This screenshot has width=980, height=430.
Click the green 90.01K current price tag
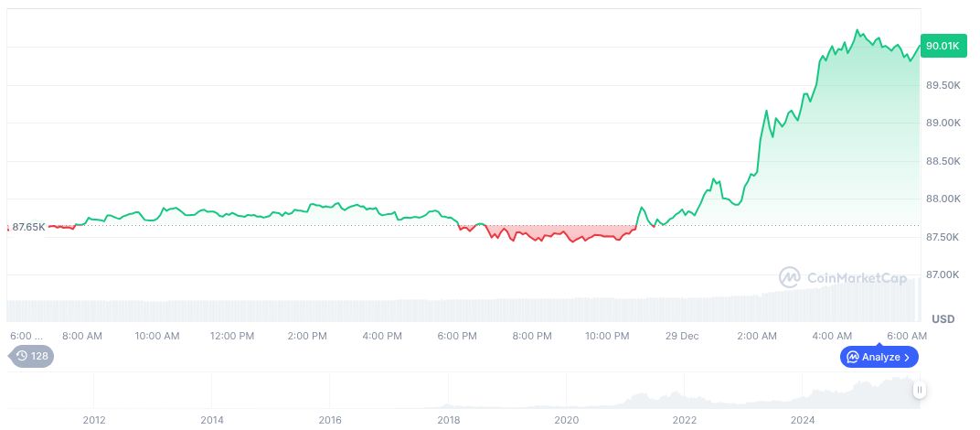942,46
